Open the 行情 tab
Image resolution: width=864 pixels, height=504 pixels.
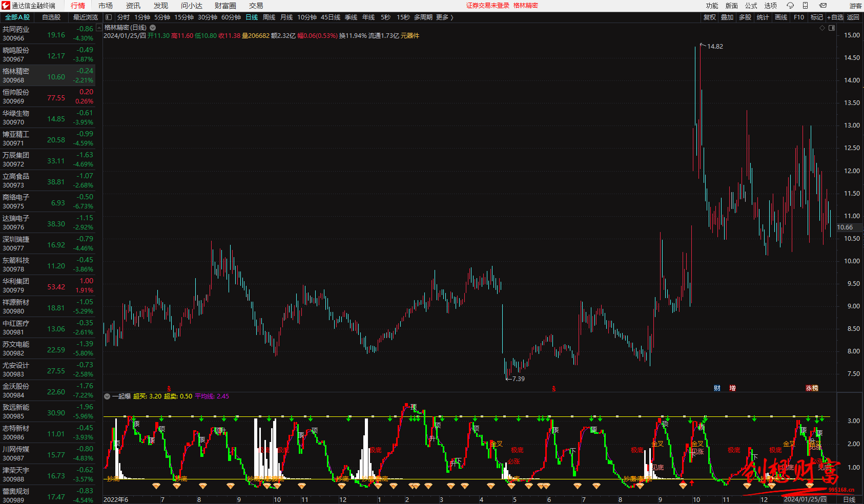tap(78, 6)
